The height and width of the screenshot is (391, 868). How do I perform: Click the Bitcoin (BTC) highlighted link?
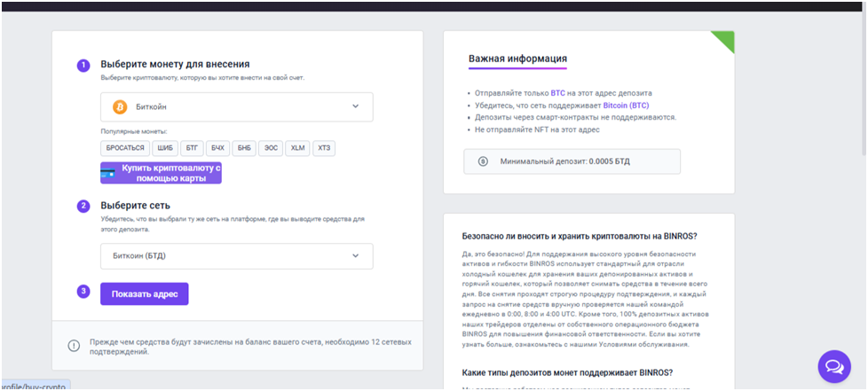coord(626,106)
